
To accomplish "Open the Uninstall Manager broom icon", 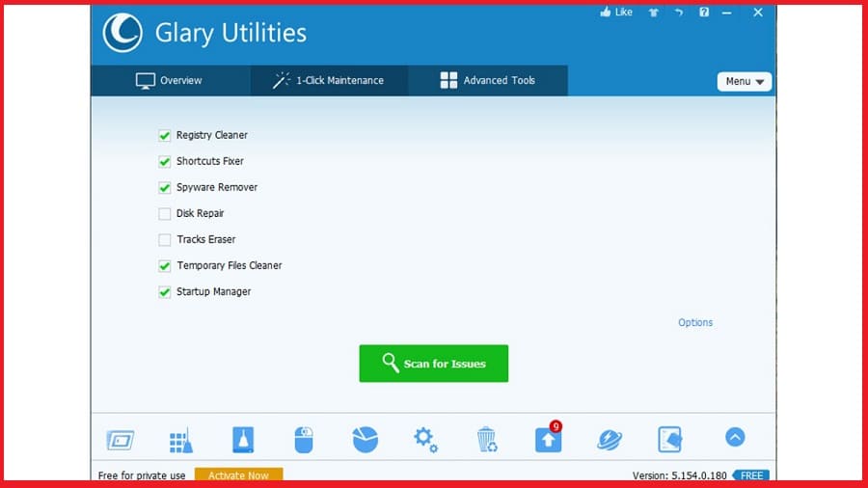I will click(x=181, y=441).
